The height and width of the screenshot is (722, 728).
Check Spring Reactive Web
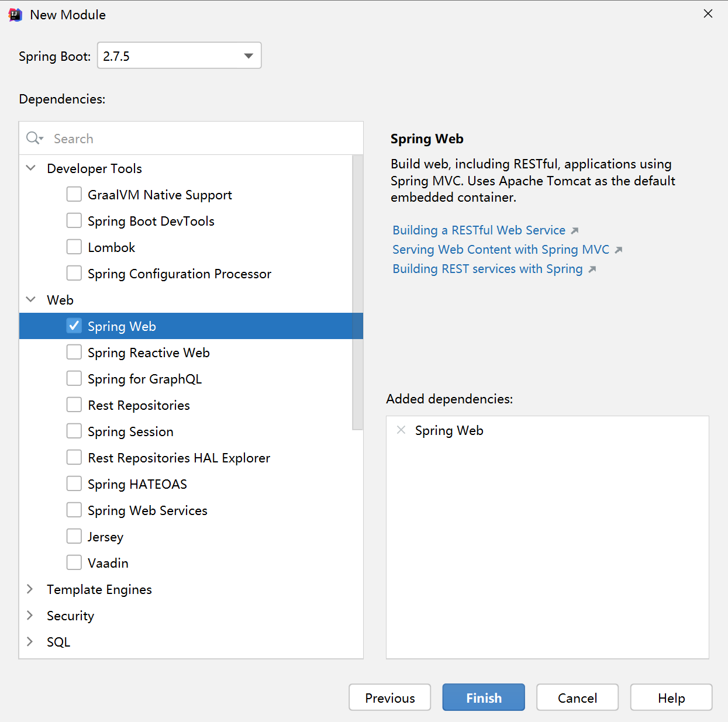74,352
